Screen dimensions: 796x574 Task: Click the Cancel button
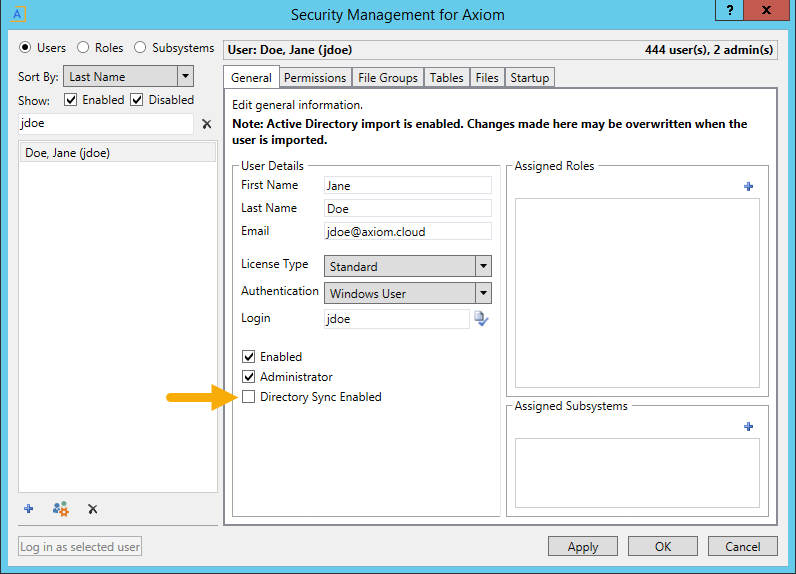point(743,547)
